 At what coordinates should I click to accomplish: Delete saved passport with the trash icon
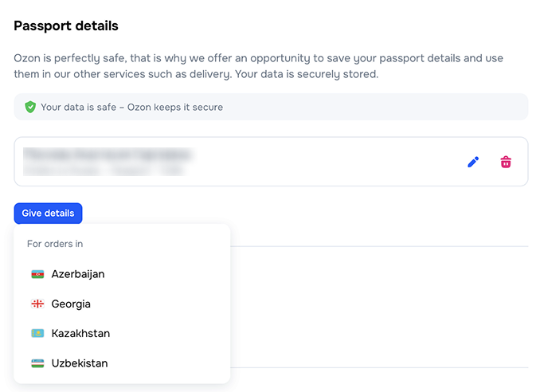[x=506, y=162]
